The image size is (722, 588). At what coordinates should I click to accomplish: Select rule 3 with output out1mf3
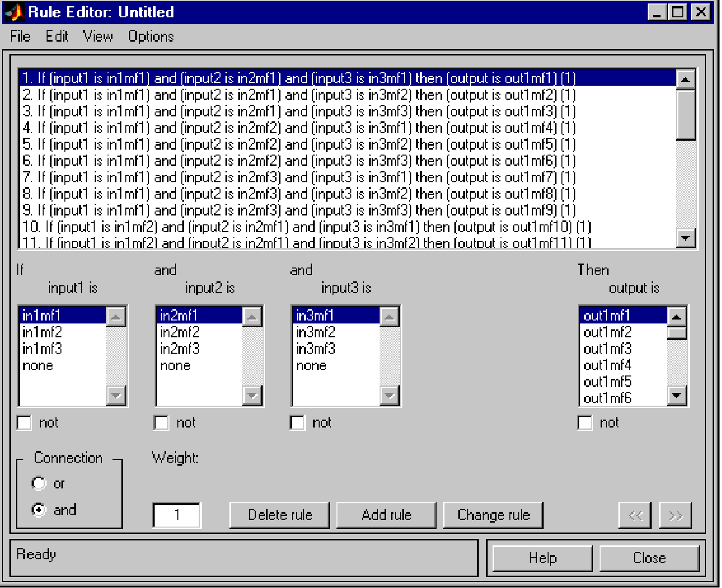pyautogui.click(x=347, y=111)
